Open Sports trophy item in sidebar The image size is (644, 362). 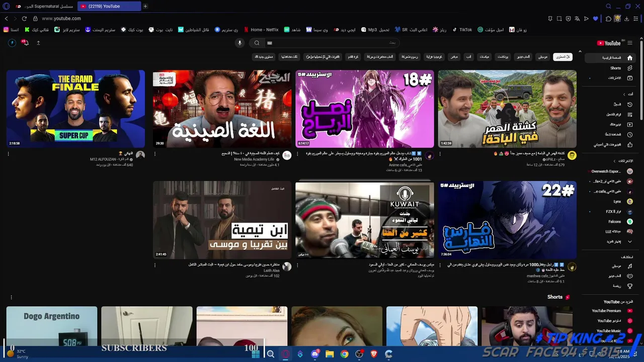click(x=610, y=286)
